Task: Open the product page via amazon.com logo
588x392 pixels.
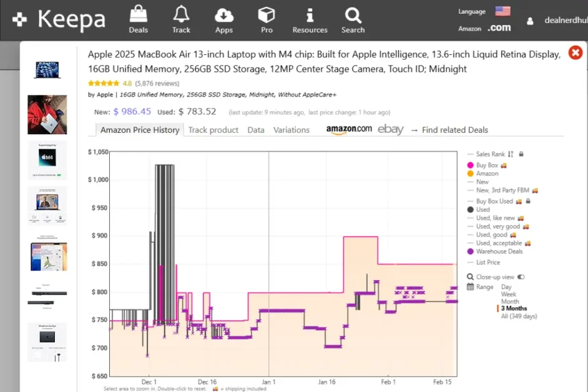Action: [348, 129]
